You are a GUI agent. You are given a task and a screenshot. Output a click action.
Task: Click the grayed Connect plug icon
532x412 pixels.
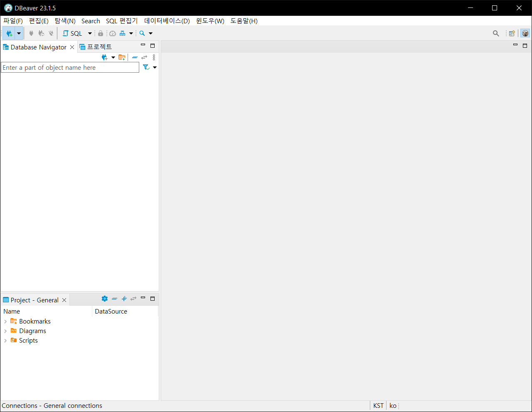[x=31, y=33]
